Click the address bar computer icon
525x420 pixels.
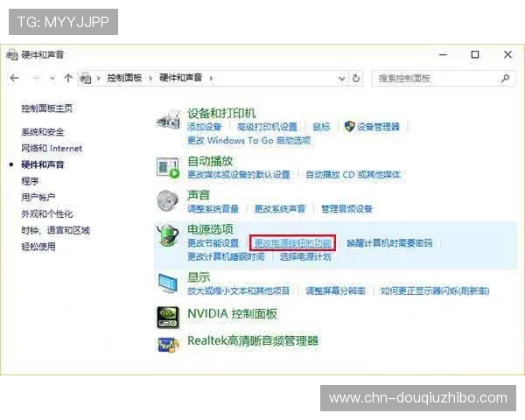click(x=86, y=78)
